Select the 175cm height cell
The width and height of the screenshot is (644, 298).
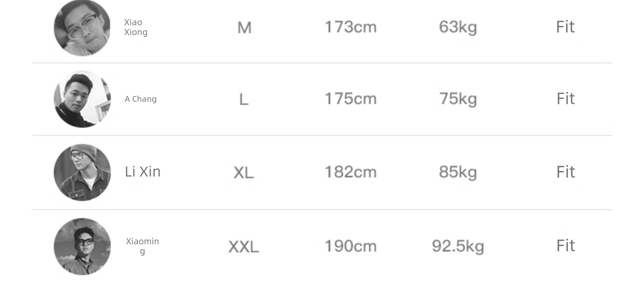click(351, 99)
